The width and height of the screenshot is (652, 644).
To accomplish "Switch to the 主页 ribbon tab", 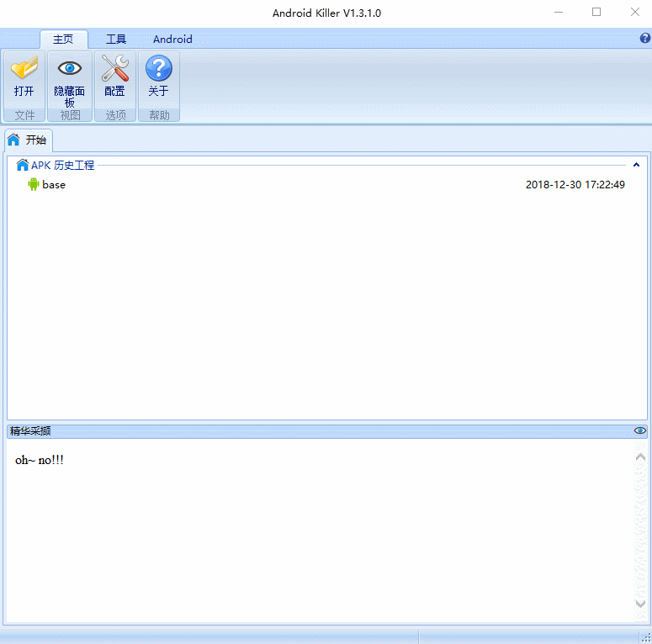I will pos(63,40).
